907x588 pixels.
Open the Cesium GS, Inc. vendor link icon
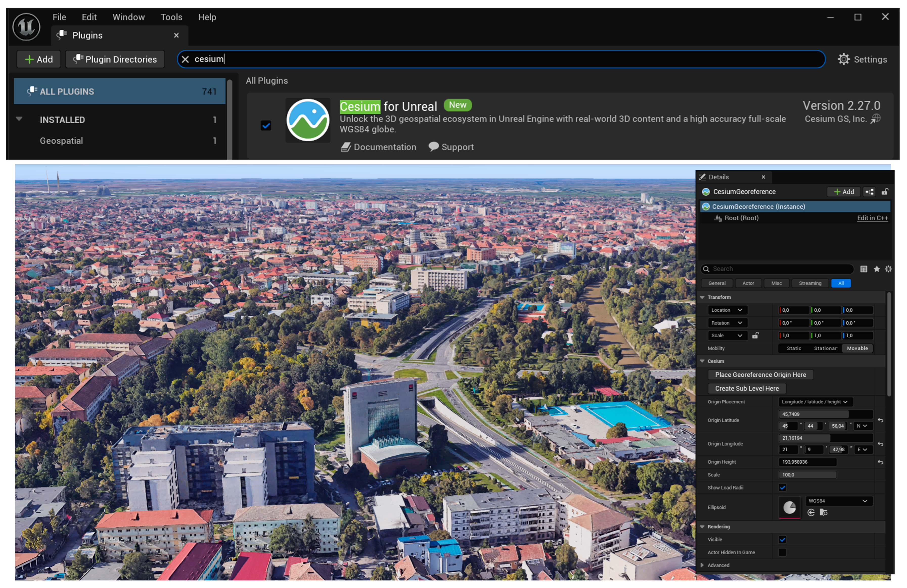coord(875,119)
